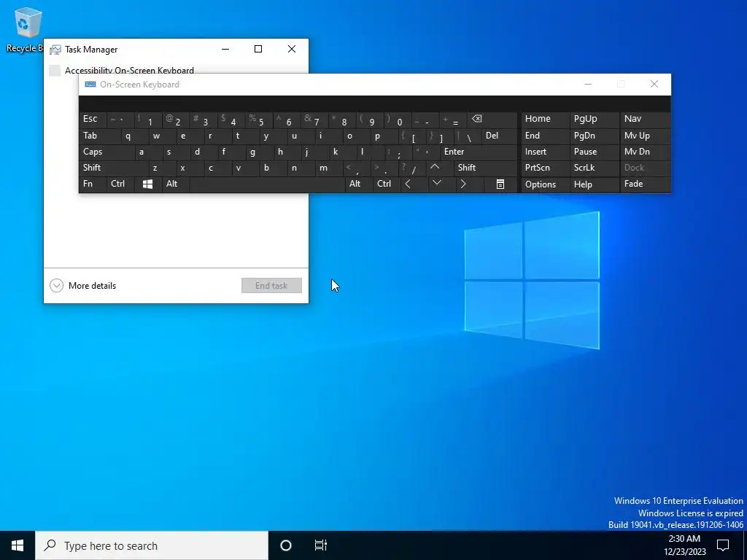Viewport: 747px width, 560px height.
Task: Click the context menu key on On-Screen Keyboard
Action: pyautogui.click(x=500, y=184)
